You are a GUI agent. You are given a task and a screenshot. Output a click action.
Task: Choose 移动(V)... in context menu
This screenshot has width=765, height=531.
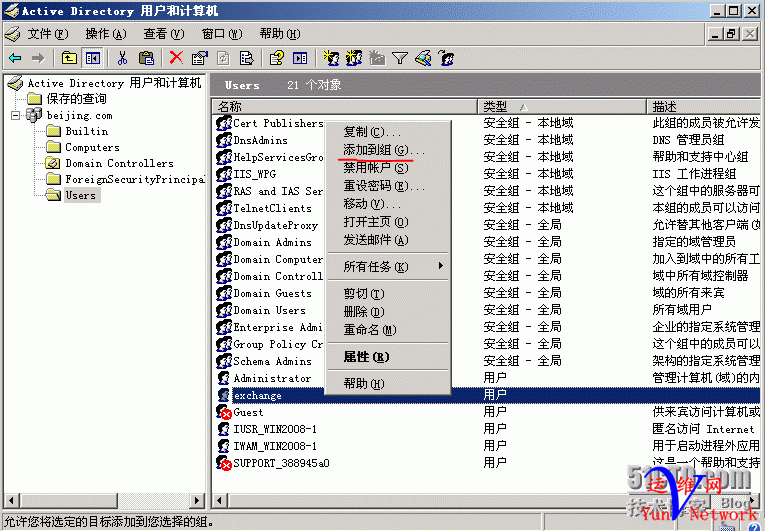coord(388,204)
